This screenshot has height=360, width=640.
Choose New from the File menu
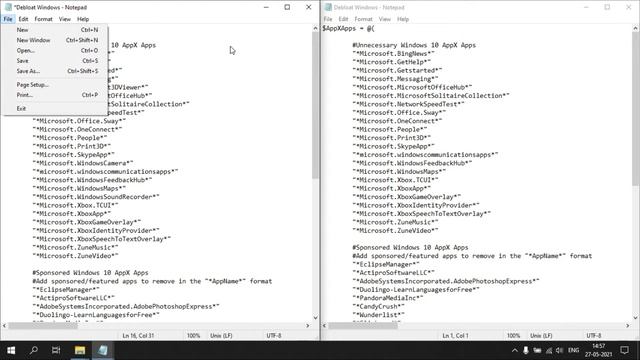(55, 30)
